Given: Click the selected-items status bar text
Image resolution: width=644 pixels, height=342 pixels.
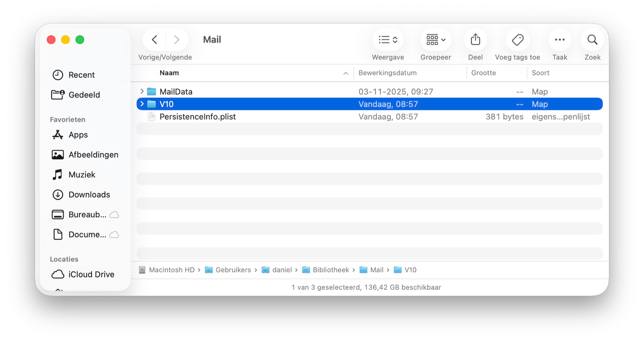Looking at the screenshot, I should click(x=366, y=288).
